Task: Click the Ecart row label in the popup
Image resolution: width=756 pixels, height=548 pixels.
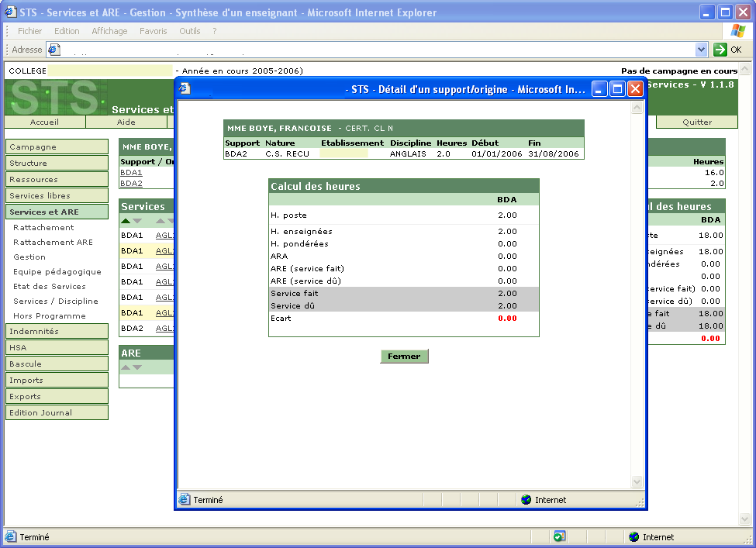Action: pyautogui.click(x=281, y=318)
